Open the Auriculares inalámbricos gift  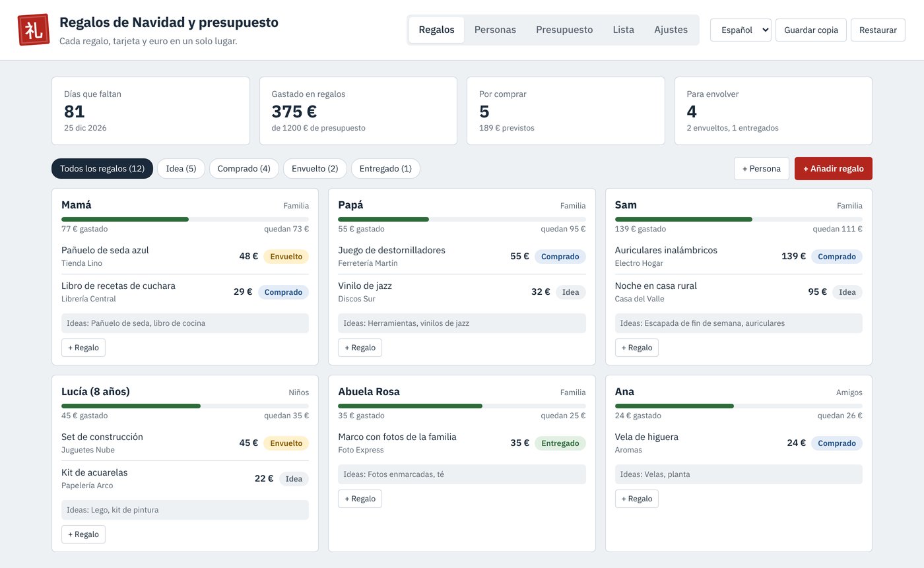[x=739, y=256]
